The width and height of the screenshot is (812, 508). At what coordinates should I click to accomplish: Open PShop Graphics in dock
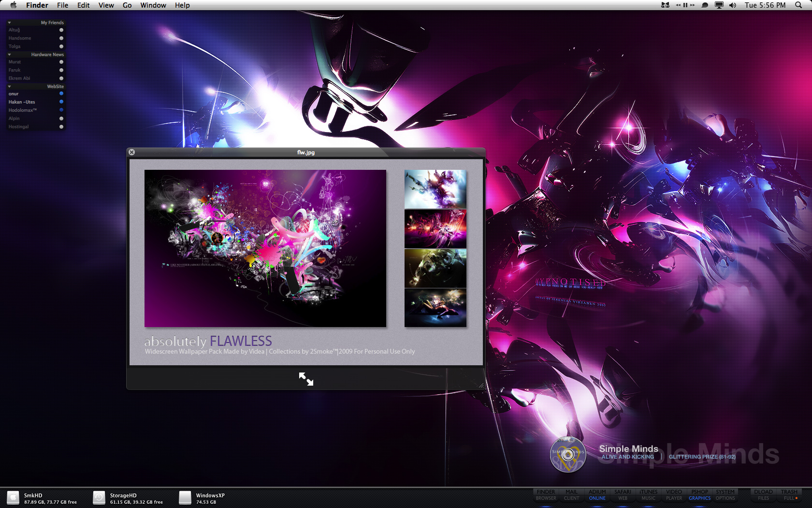click(699, 495)
